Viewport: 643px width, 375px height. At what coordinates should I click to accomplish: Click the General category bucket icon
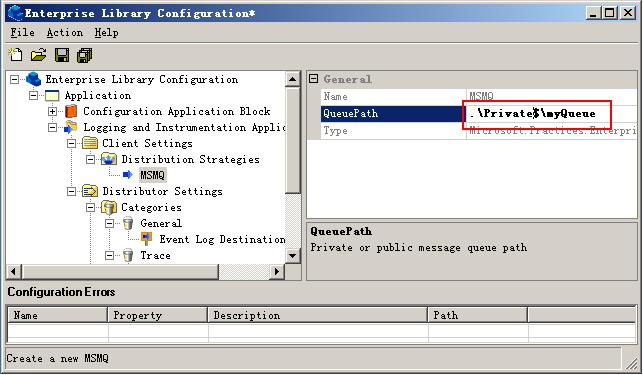[128, 223]
